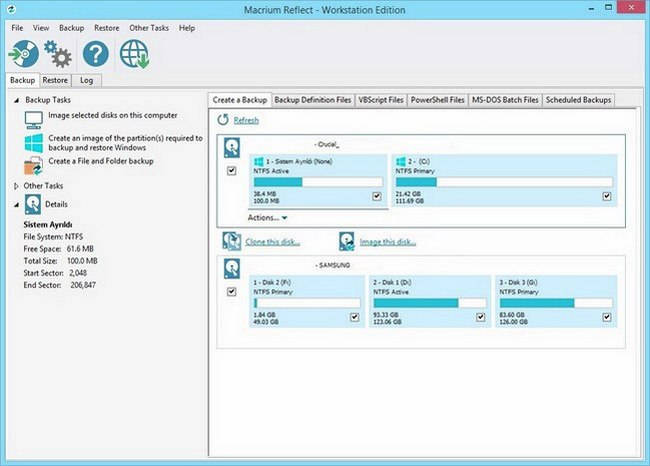Collapse the Backup Tasks section
The height and width of the screenshot is (466, 650).
(15, 101)
